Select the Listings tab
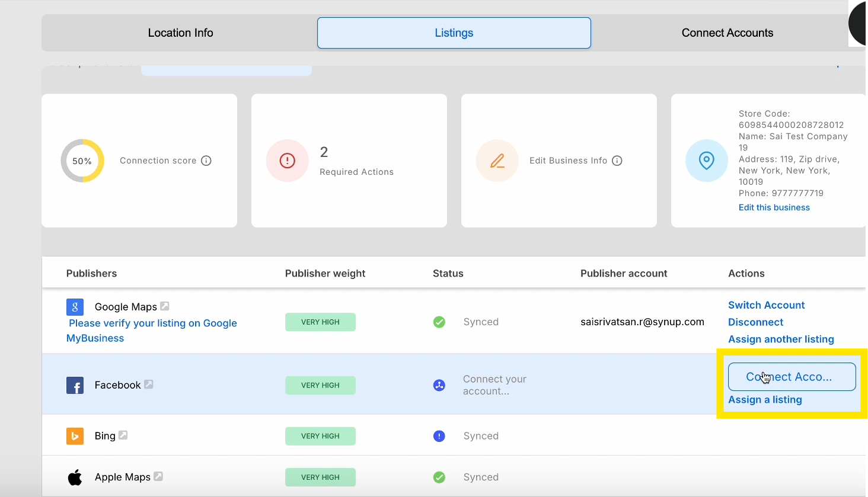The width and height of the screenshot is (868, 497). coord(454,33)
